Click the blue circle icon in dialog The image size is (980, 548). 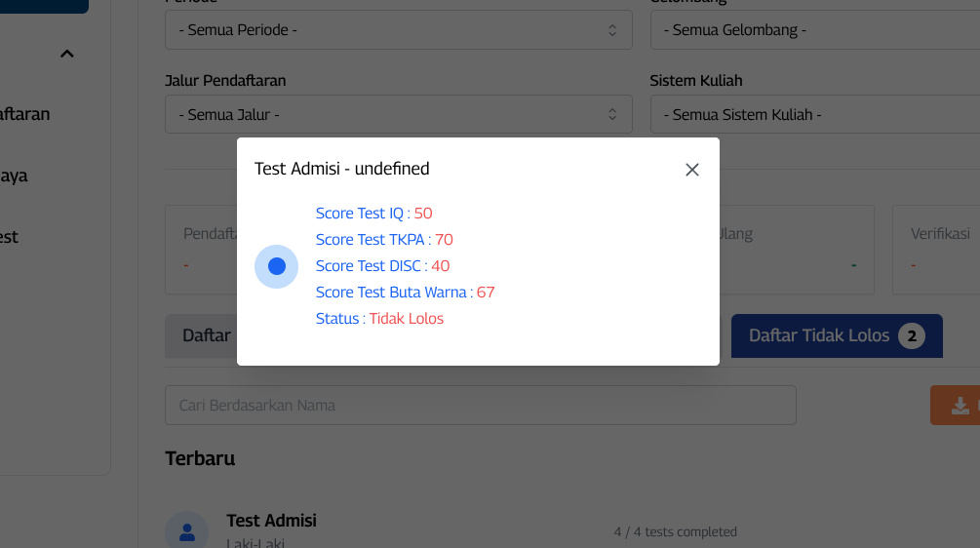click(x=276, y=266)
